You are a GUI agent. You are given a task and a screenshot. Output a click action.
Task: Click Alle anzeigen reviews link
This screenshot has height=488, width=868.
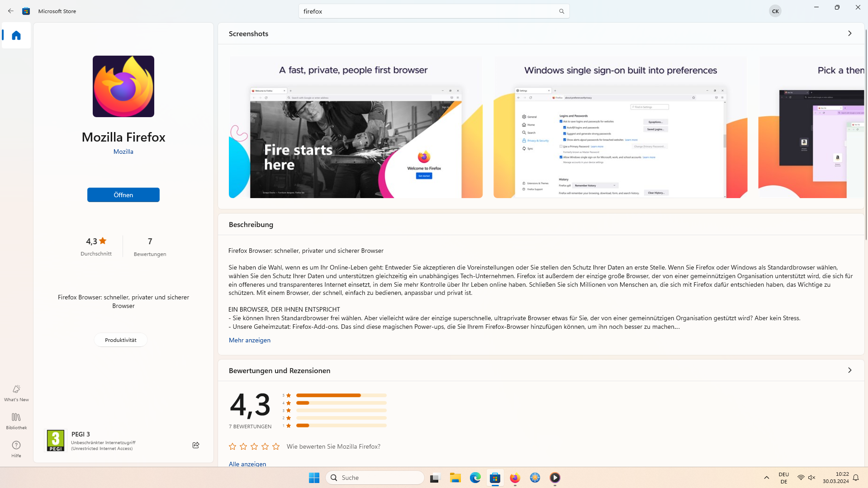(x=247, y=464)
